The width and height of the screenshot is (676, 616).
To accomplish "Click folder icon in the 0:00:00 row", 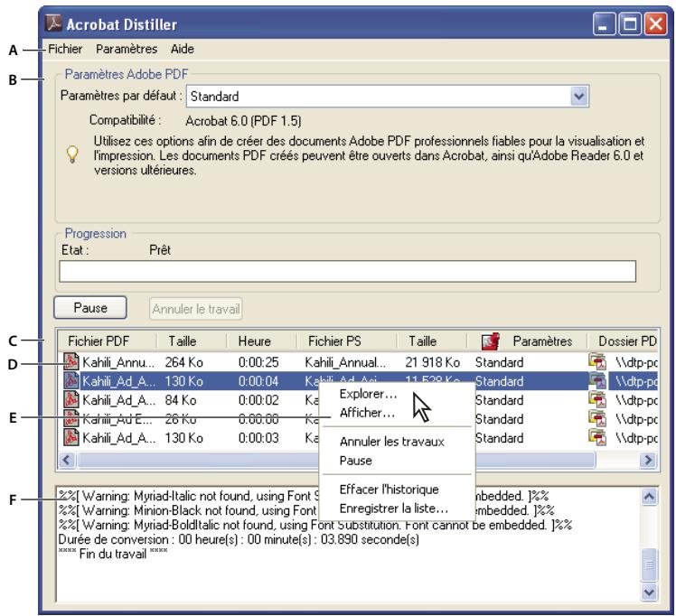I will click(x=597, y=418).
